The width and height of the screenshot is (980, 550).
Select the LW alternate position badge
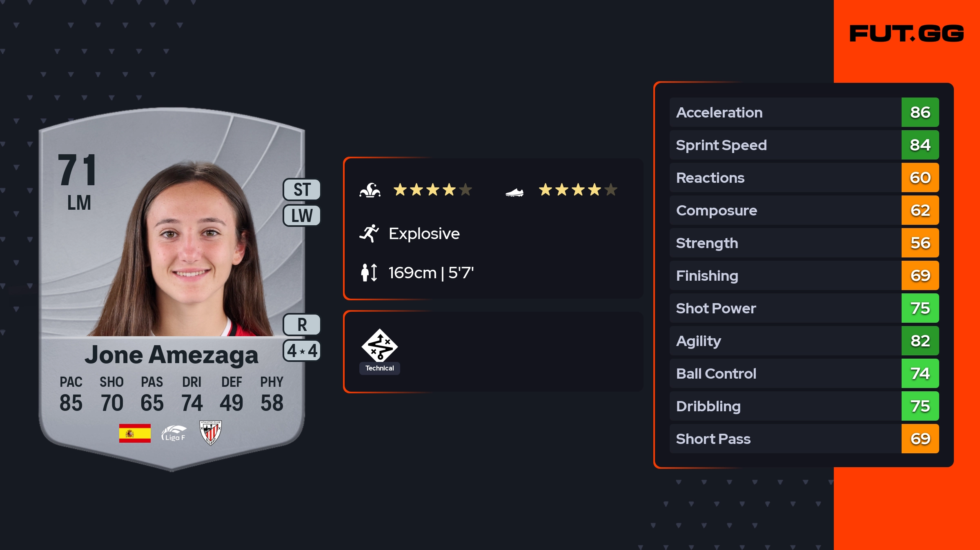tap(302, 215)
